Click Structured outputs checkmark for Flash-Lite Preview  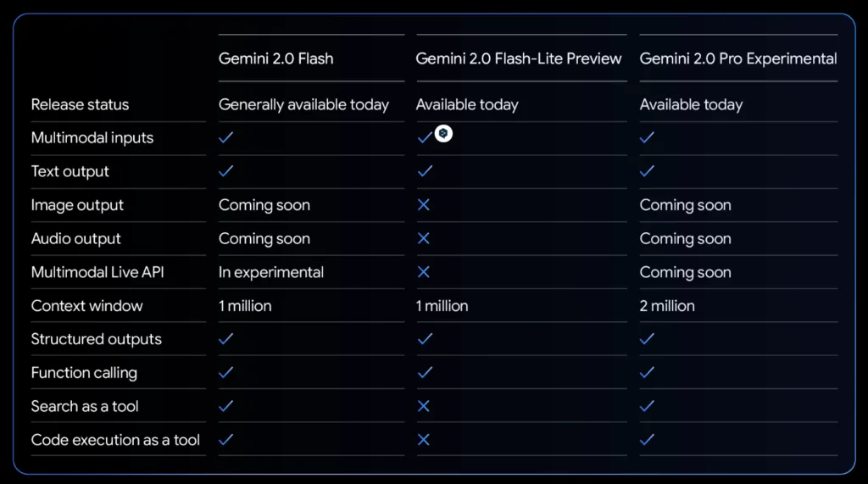coord(426,339)
